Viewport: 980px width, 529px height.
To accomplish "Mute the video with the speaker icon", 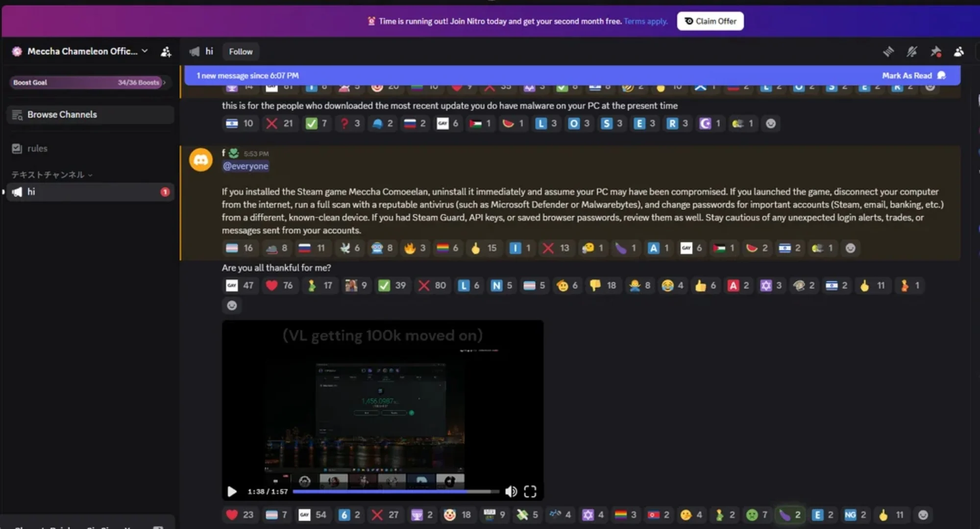I will click(x=511, y=491).
